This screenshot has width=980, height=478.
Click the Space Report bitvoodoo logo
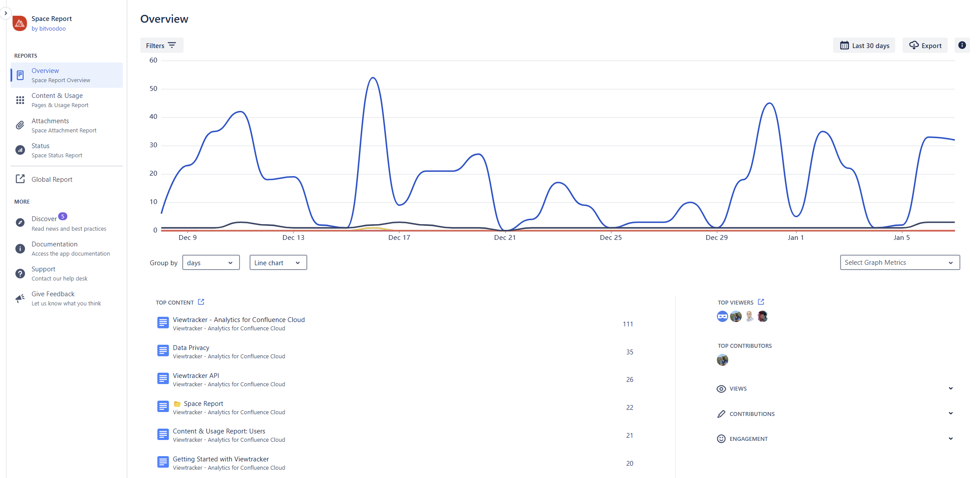click(x=20, y=23)
